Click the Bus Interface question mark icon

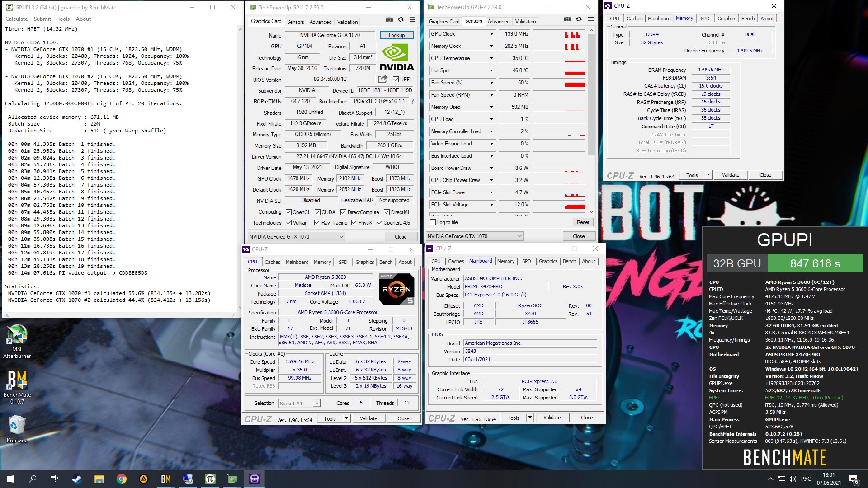point(412,101)
